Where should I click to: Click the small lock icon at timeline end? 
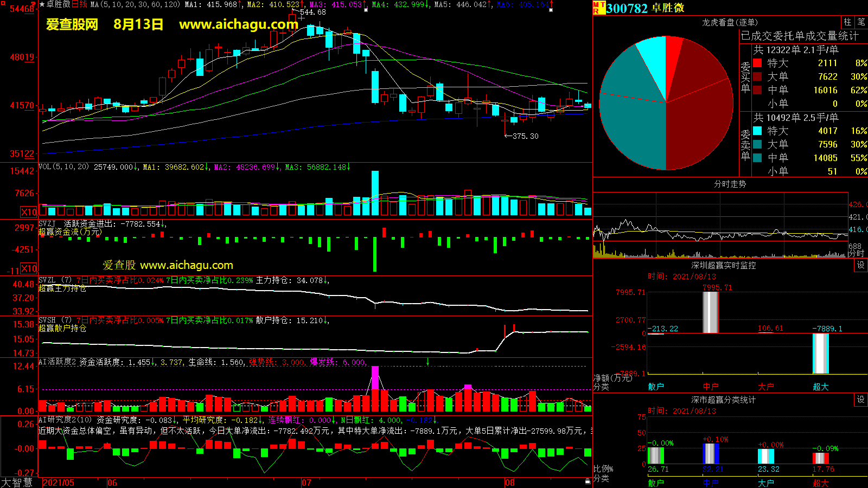coord(588,481)
